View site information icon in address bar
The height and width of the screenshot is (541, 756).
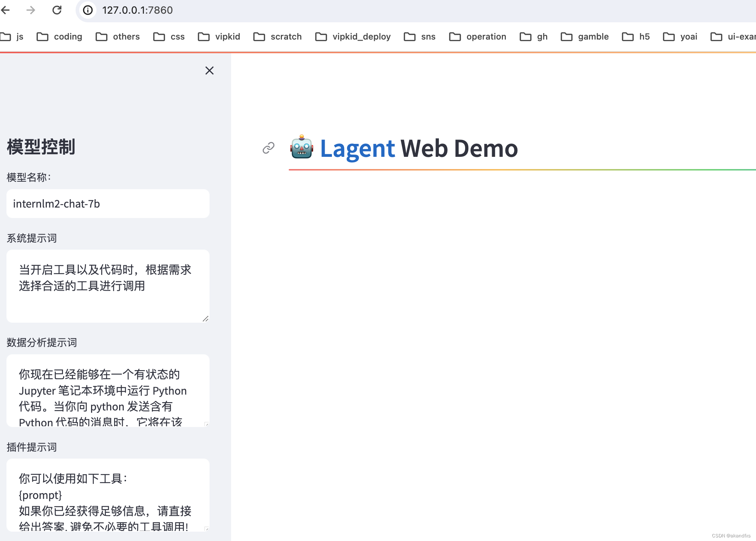click(x=88, y=10)
